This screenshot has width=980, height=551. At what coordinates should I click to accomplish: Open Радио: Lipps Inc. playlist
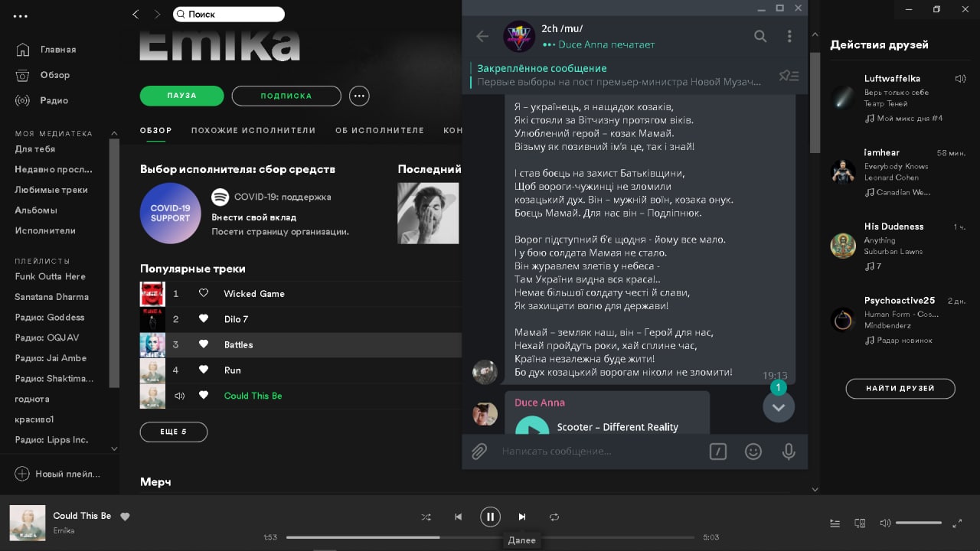pyautogui.click(x=51, y=440)
